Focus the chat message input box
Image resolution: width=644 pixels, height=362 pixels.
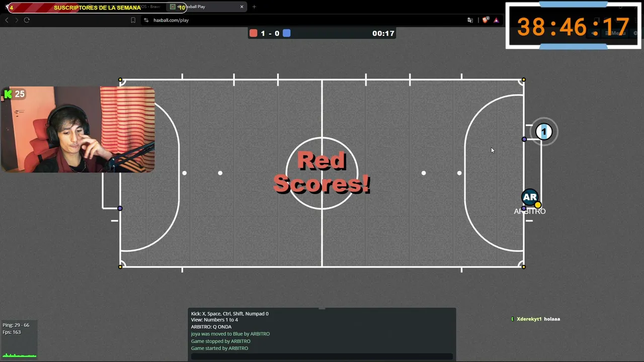[322, 356]
